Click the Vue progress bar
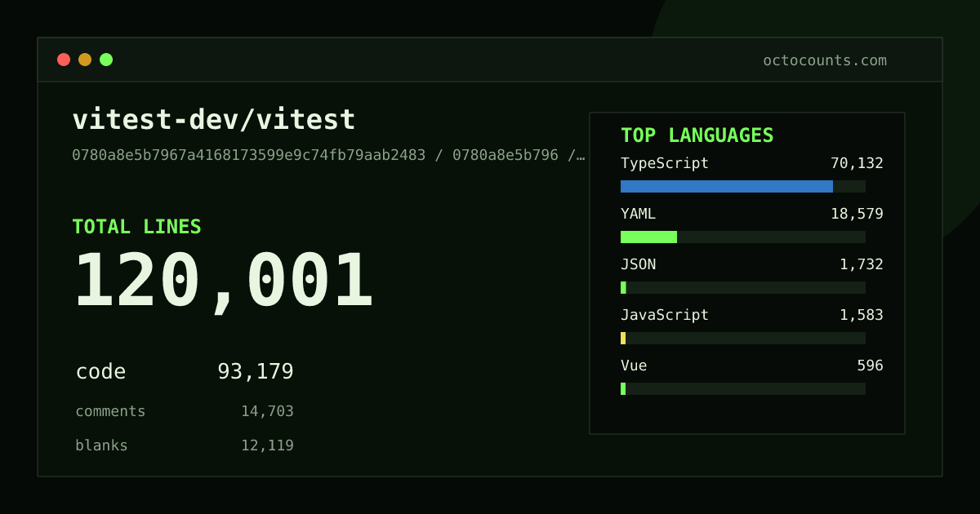980x514 pixels. point(743,388)
